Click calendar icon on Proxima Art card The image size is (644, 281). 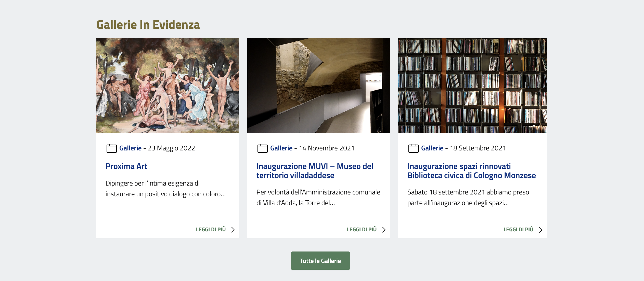point(111,148)
